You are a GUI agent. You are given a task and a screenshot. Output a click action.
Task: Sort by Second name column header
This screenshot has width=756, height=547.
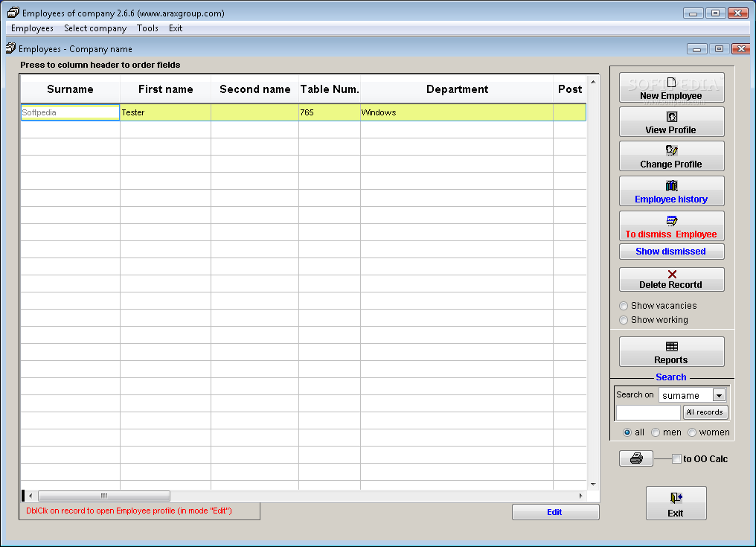tap(254, 89)
